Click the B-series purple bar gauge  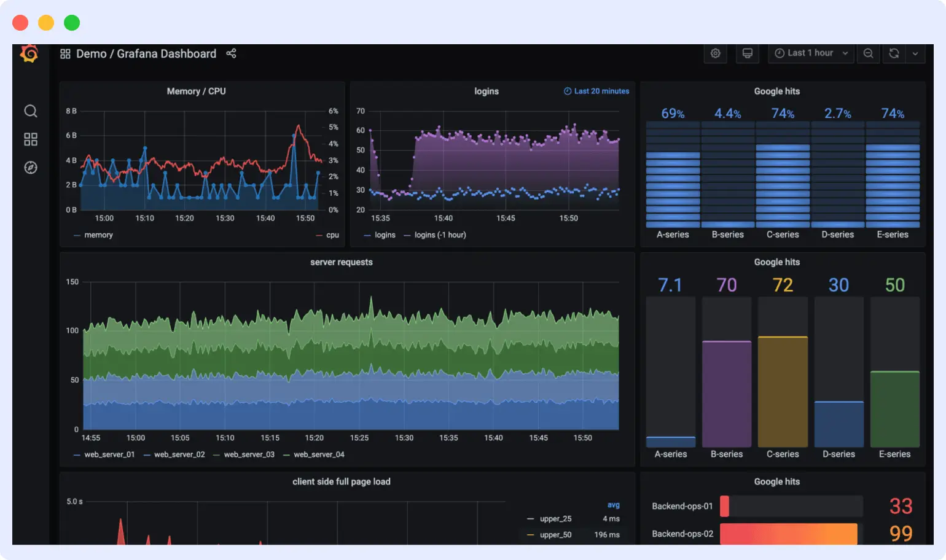pyautogui.click(x=727, y=394)
